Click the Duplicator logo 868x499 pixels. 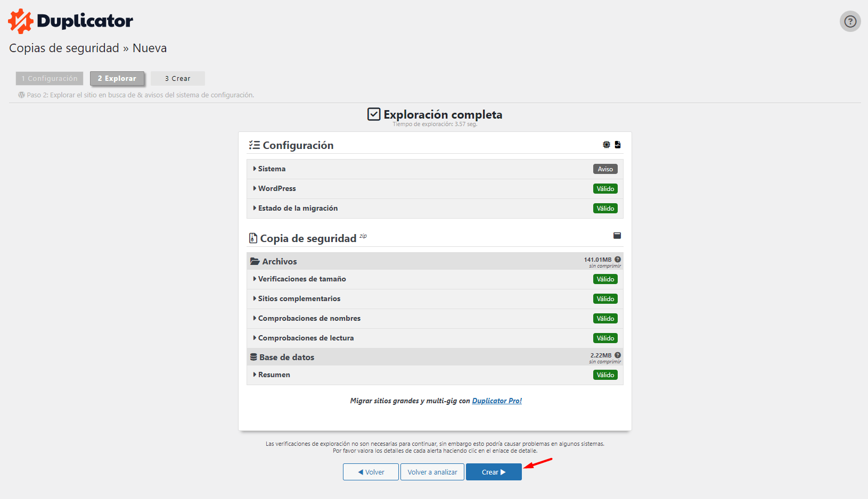[x=70, y=21]
